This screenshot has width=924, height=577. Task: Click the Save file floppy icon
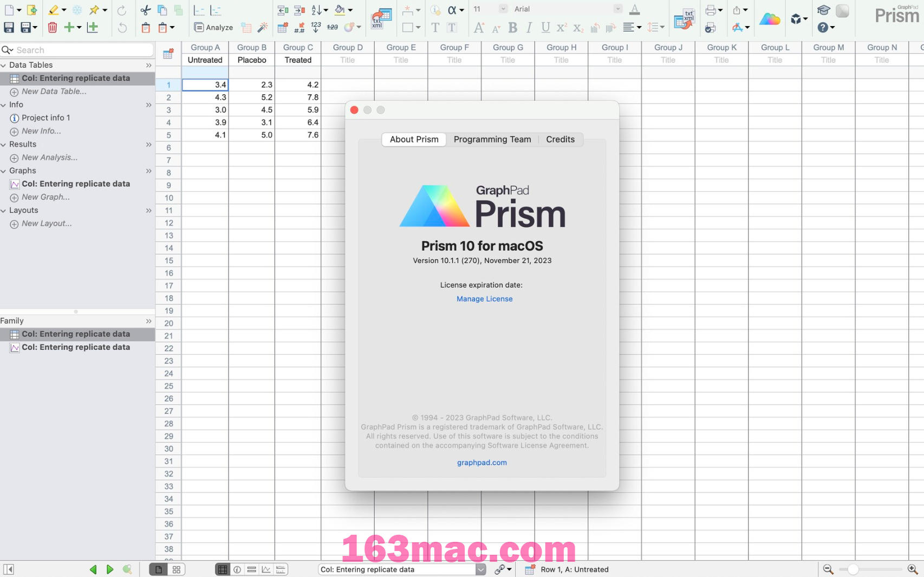click(9, 27)
